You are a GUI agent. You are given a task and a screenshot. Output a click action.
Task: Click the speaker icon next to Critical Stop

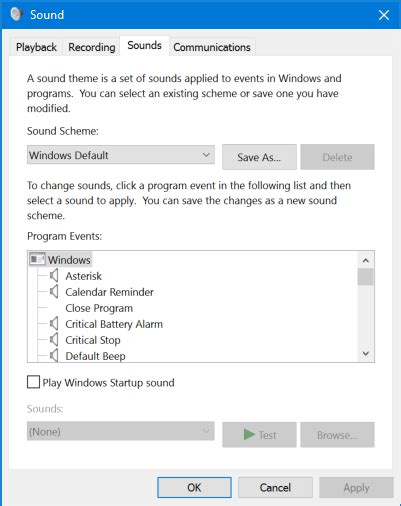point(54,340)
